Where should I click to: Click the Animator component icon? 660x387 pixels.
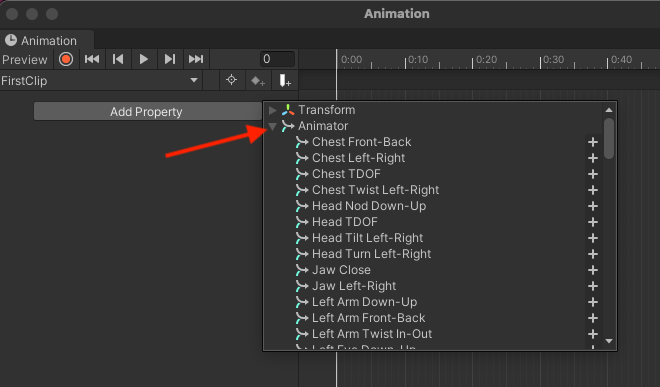tap(288, 126)
